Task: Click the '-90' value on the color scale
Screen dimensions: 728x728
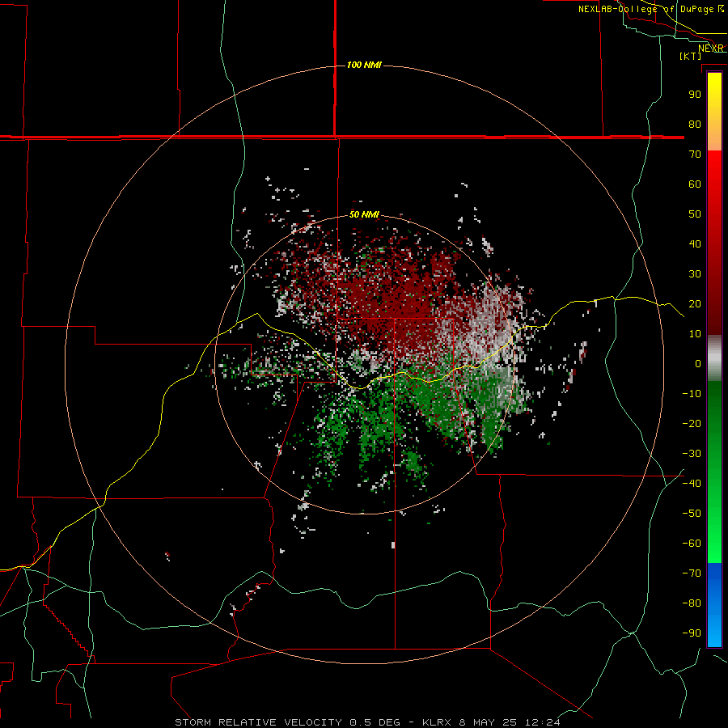Action: [x=692, y=633]
